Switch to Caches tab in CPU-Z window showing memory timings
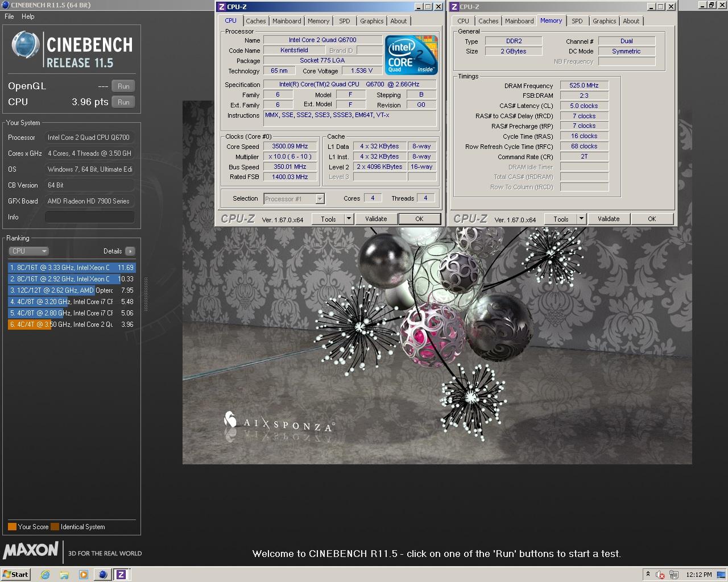 [489, 21]
